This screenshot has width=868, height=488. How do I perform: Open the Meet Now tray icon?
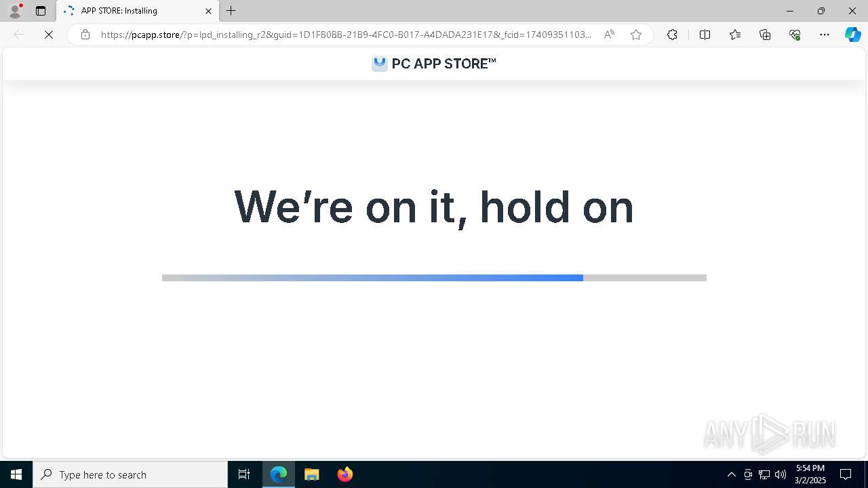pos(748,474)
